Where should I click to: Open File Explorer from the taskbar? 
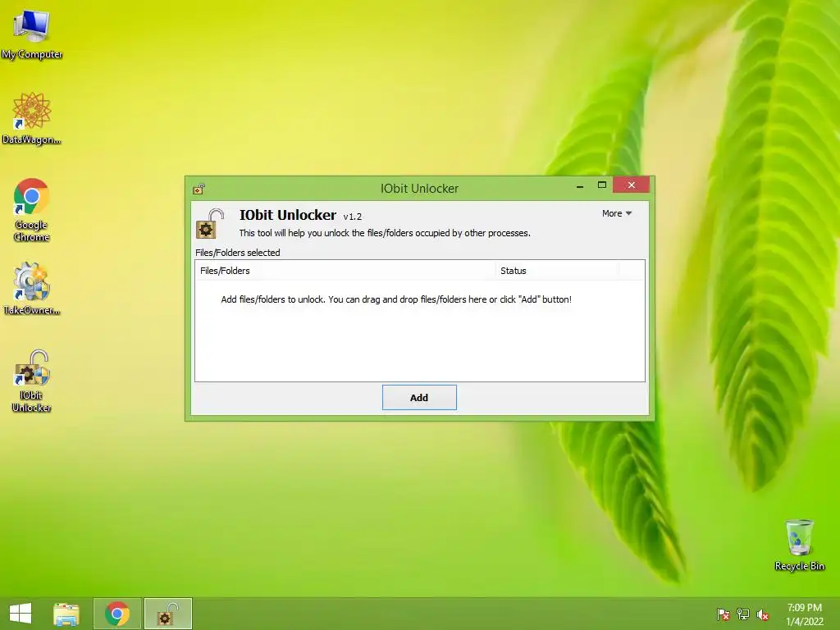click(x=66, y=614)
